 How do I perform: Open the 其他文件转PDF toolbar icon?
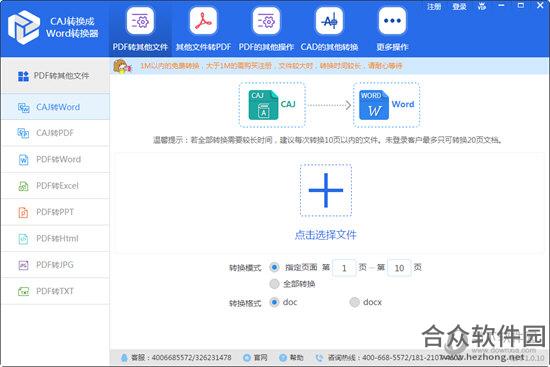pos(203,21)
